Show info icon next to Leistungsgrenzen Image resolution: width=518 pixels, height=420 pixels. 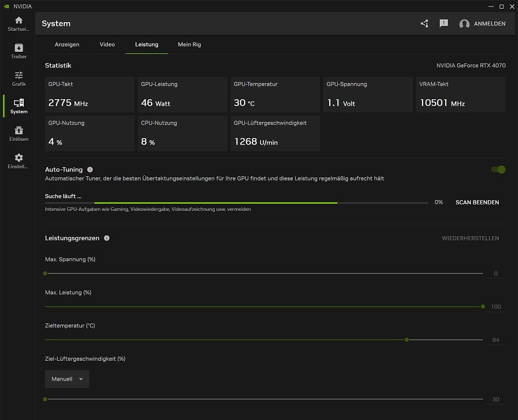tap(107, 238)
